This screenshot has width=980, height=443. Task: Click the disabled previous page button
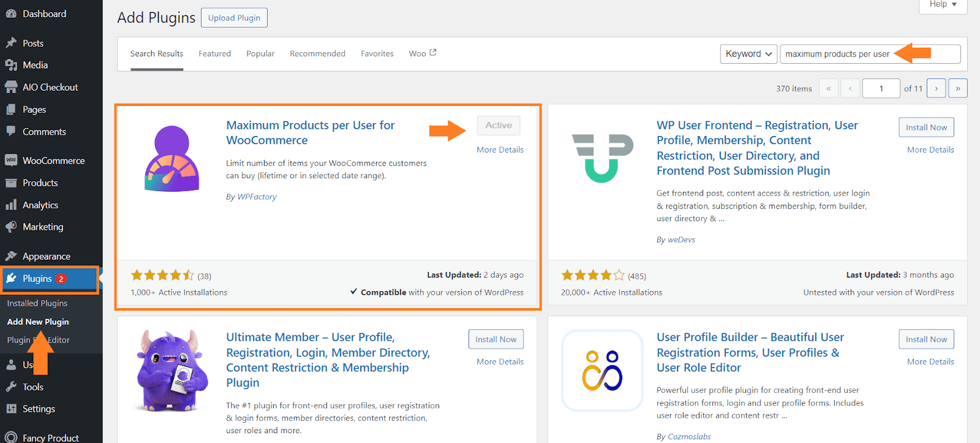(850, 88)
